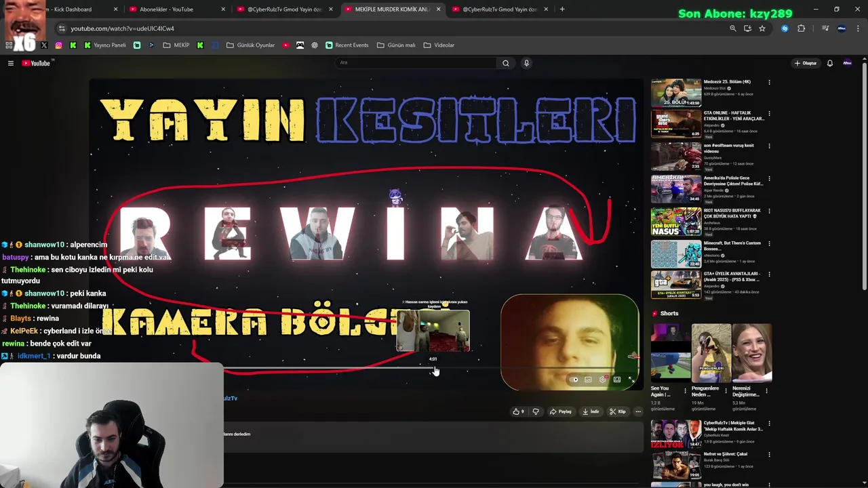Open player settings gear
868x488 pixels.
click(603, 380)
